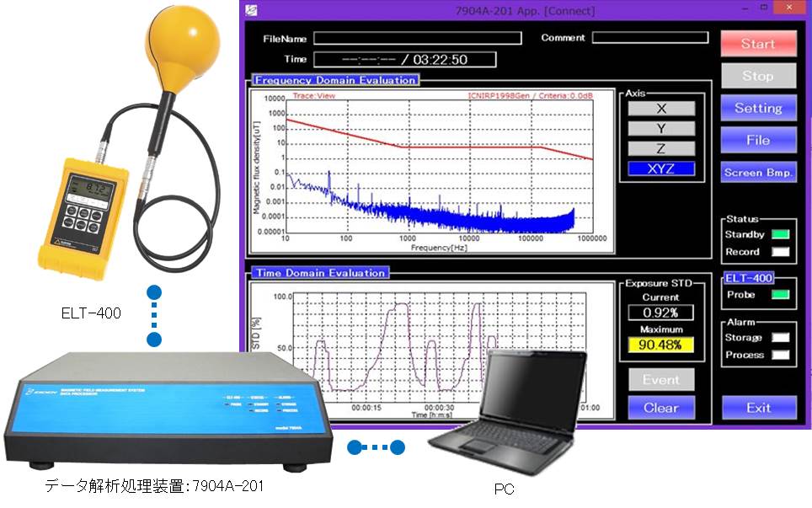
Task: Clear the exposure data with Clear
Action: pos(661,408)
